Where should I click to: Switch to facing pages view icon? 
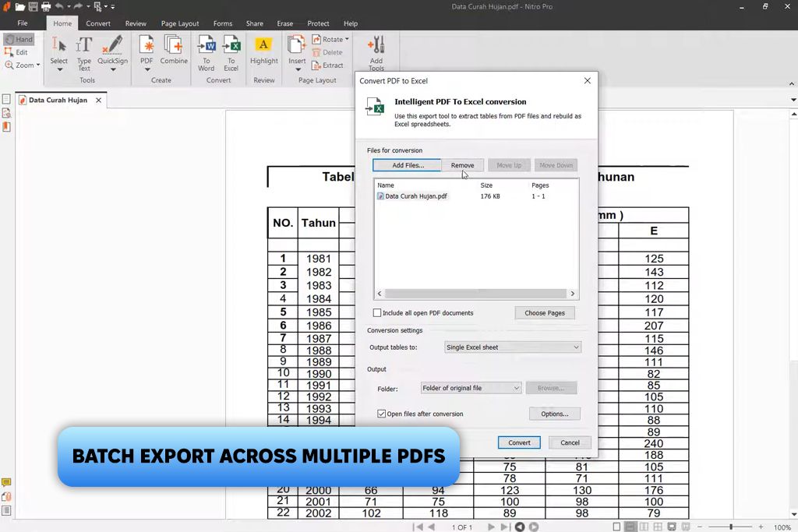[x=644, y=527]
